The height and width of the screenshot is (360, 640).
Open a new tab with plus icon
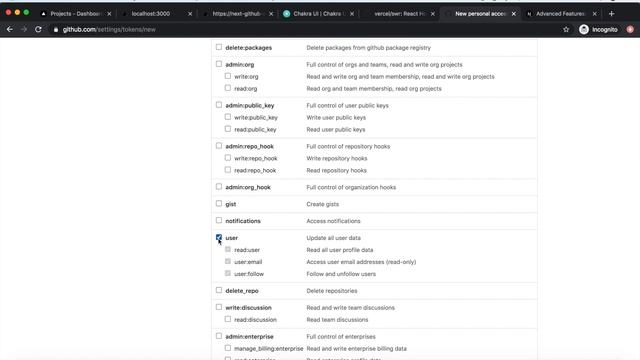[611, 14]
